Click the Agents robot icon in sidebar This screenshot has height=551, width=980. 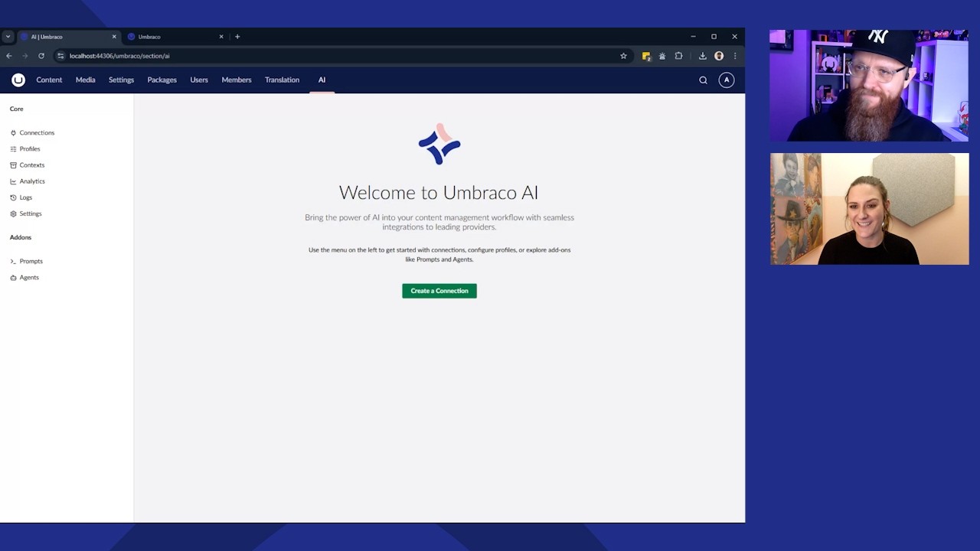coord(13,278)
